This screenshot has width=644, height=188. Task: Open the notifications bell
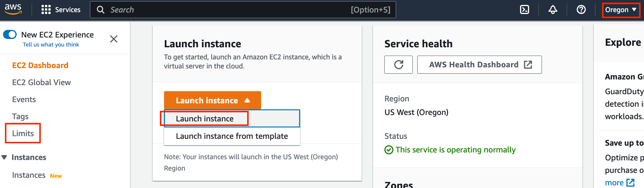tap(553, 10)
